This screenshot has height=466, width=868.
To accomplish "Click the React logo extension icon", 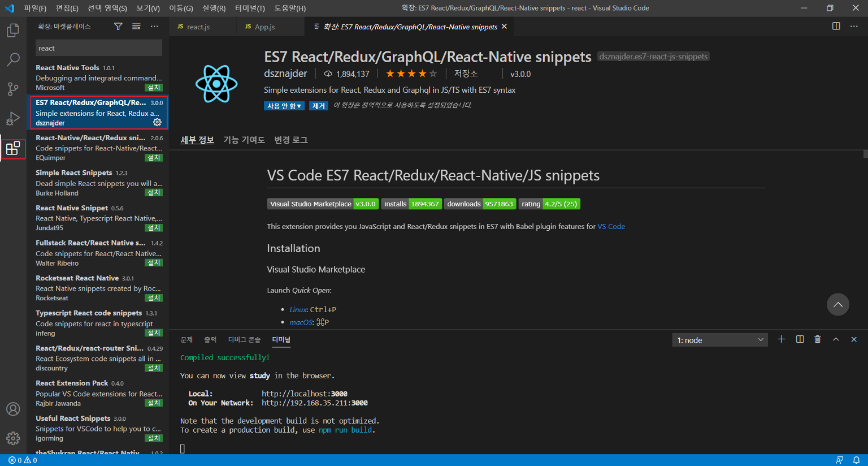I will click(216, 84).
